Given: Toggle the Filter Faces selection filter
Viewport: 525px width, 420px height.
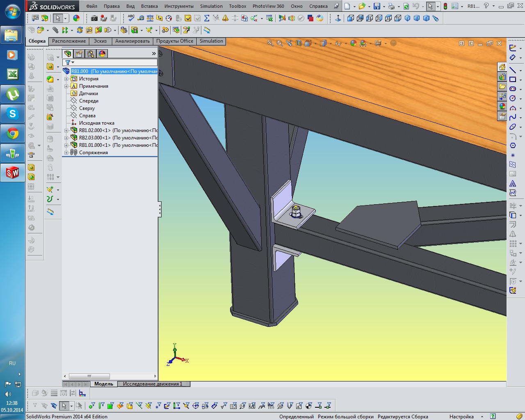Looking at the screenshot, I should [110, 406].
